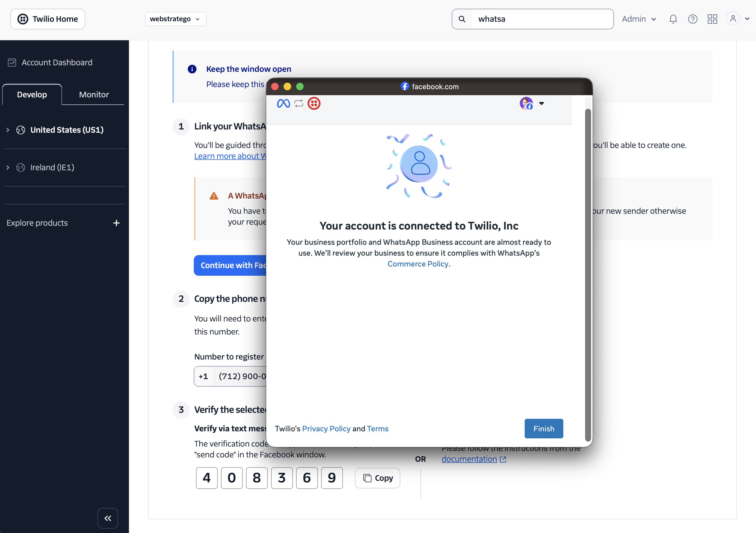Click the external link icon beside documentation
756x533 pixels.
coord(503,459)
